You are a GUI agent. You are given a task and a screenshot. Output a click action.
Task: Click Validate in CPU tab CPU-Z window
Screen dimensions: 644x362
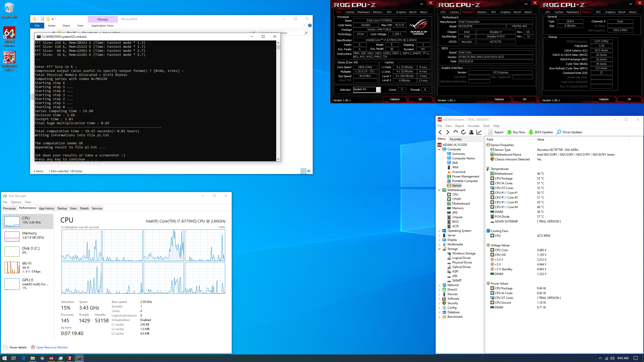395,99
